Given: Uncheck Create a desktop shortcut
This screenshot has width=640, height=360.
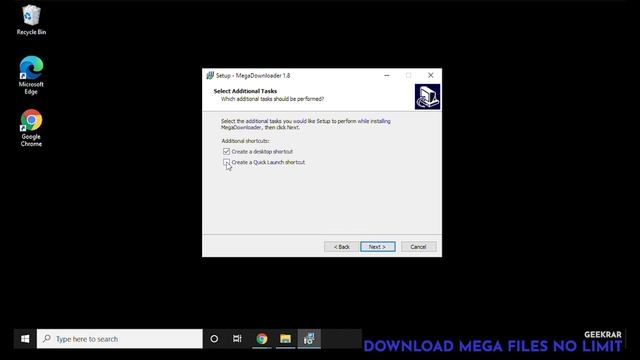Looking at the screenshot, I should click(227, 151).
